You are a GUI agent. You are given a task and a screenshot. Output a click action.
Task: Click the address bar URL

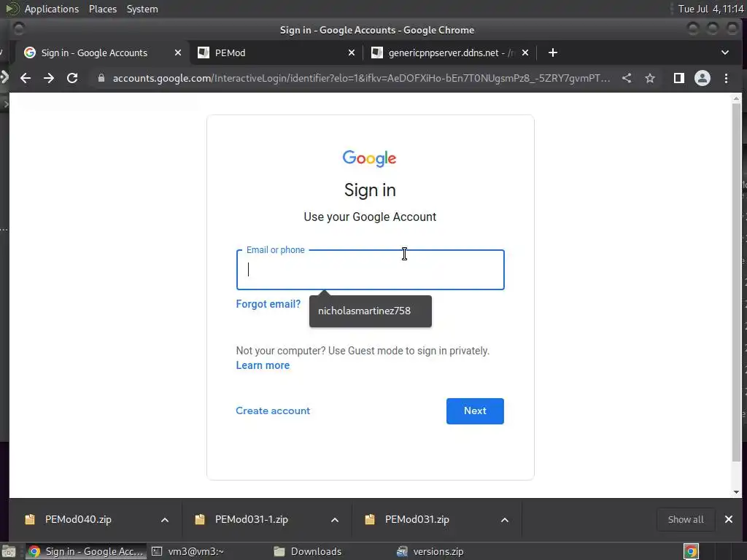pyautogui.click(x=361, y=78)
